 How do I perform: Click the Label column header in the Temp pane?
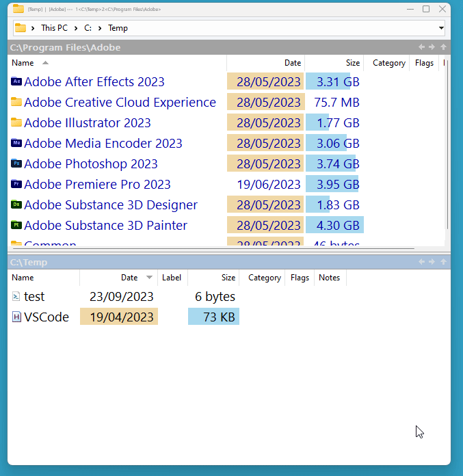[x=172, y=278]
